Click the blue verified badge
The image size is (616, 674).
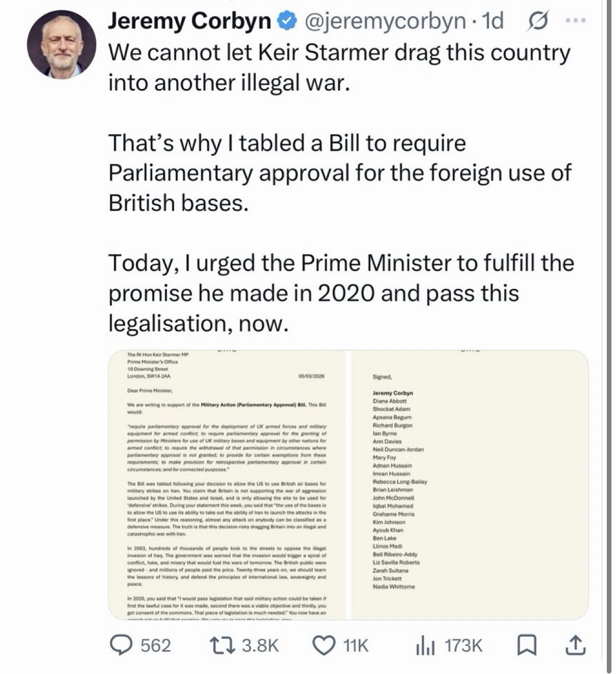click(x=285, y=21)
